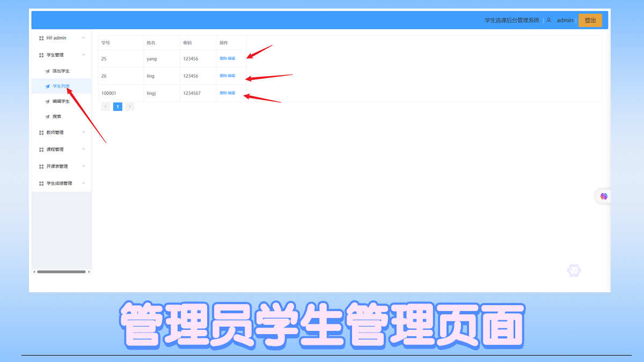Open the floating brain assistant icon
This screenshot has width=644, height=362.
(x=604, y=197)
